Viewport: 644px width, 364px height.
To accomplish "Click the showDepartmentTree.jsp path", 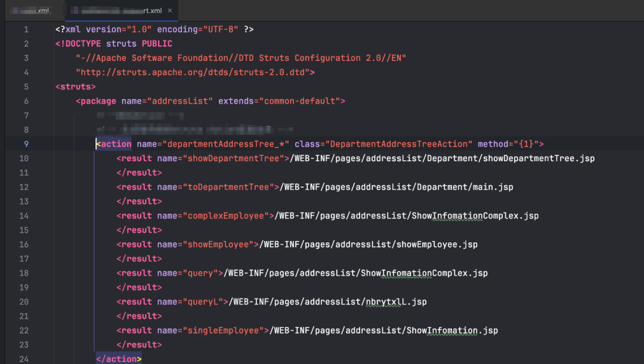I will [442, 159].
